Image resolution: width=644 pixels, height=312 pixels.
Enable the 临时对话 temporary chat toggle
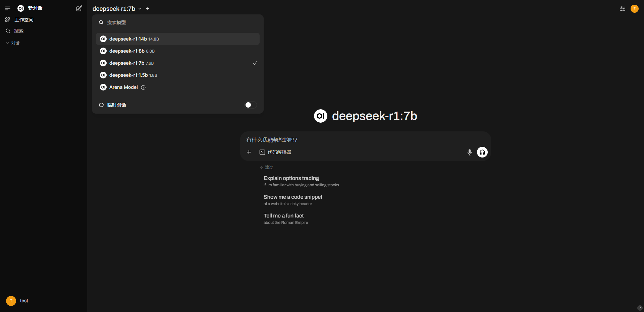click(251, 105)
